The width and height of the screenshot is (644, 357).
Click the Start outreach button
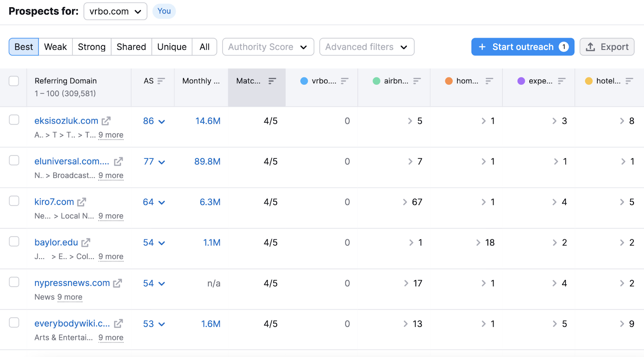coord(523,47)
